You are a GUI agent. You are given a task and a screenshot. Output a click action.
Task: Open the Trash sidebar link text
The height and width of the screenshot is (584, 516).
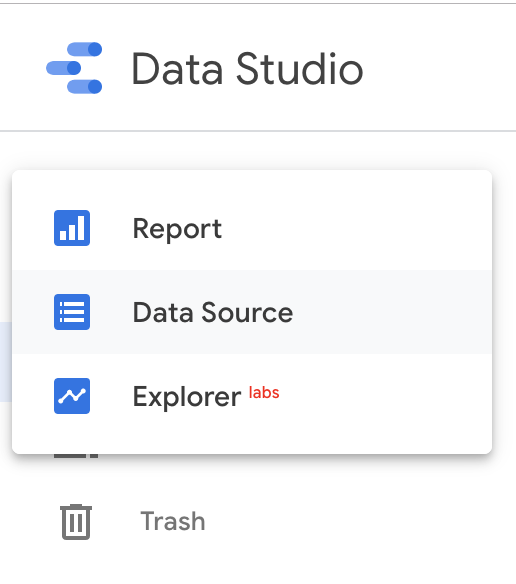pyautogui.click(x=173, y=521)
